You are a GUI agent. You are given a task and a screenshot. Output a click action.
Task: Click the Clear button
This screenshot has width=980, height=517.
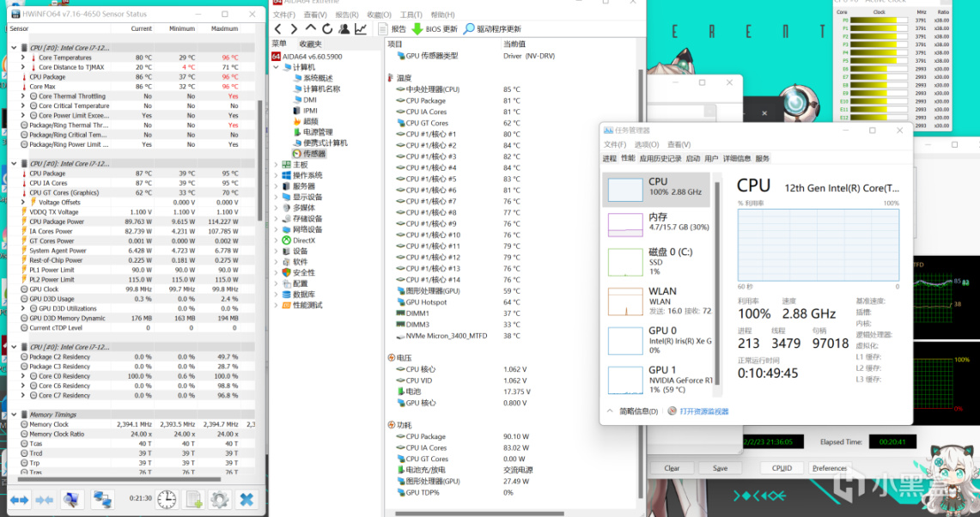[672, 467]
